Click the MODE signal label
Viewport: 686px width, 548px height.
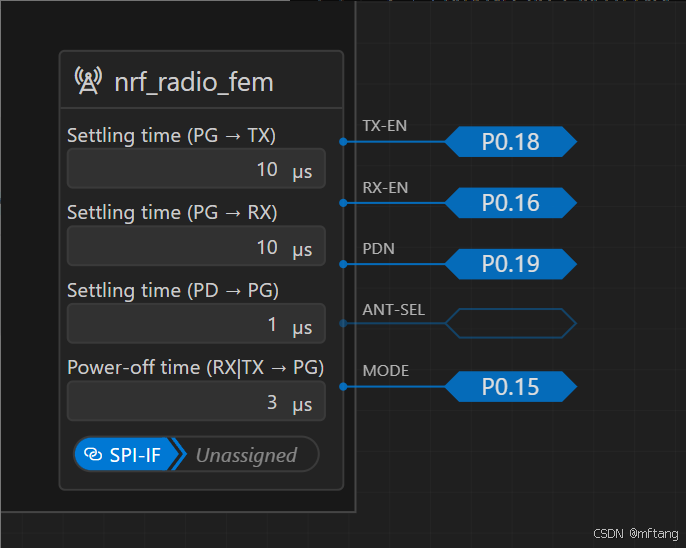click(385, 371)
